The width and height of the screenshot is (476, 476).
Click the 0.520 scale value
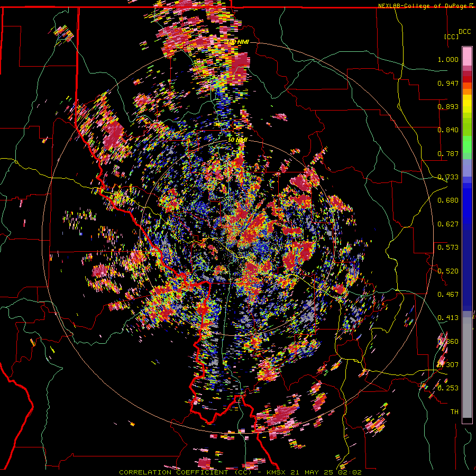pos(448,271)
